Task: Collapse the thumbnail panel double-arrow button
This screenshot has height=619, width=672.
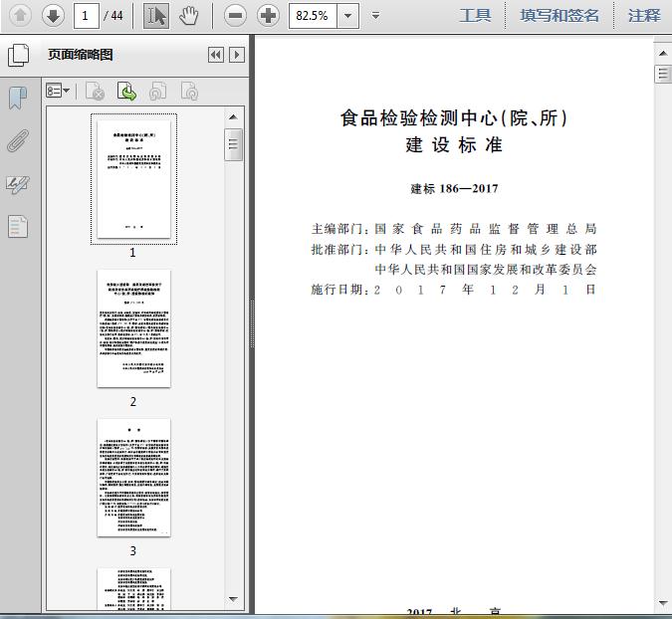Action: point(216,55)
